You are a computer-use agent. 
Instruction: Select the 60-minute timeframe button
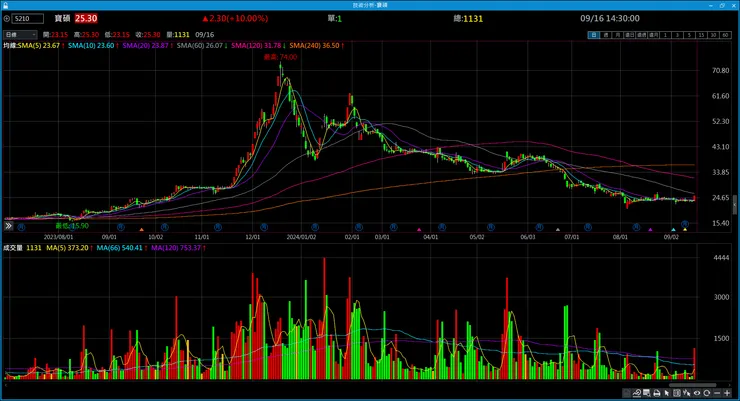pyautogui.click(x=725, y=35)
